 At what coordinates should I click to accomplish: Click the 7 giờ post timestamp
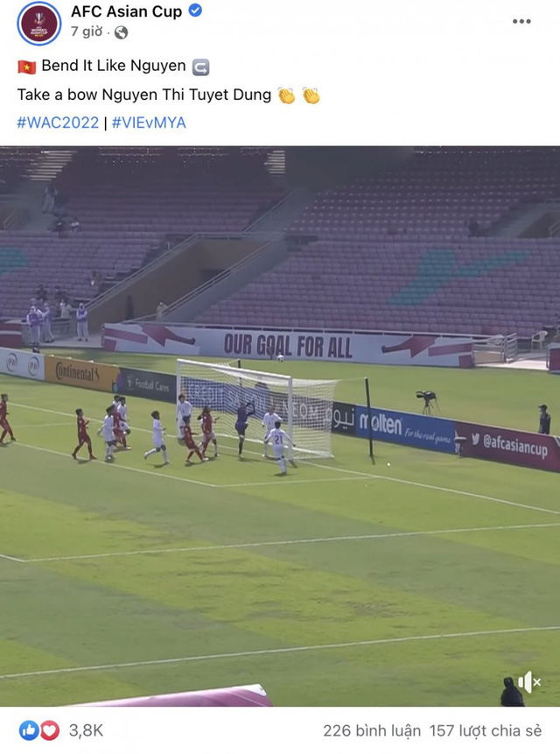[87, 32]
